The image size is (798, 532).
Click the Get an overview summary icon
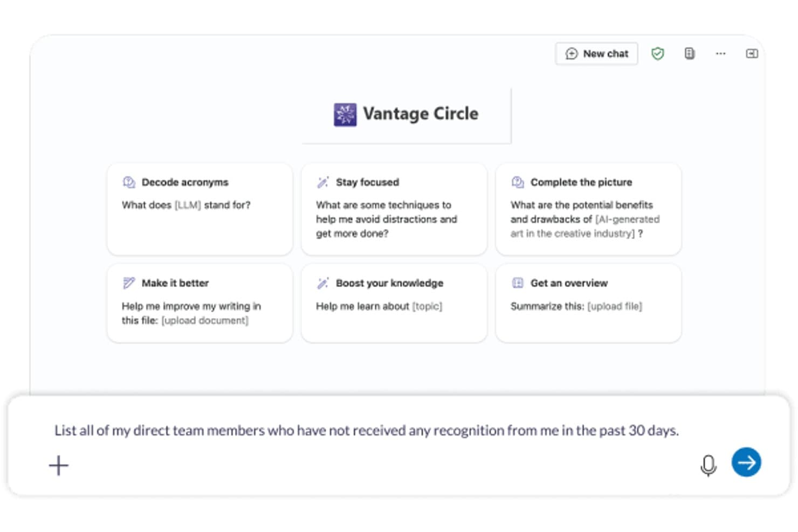[518, 283]
